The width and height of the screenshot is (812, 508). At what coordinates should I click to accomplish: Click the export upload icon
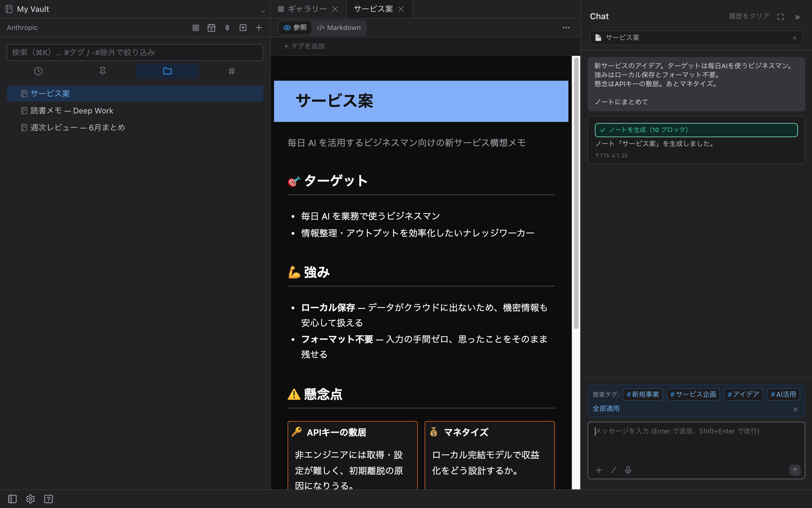click(243, 28)
